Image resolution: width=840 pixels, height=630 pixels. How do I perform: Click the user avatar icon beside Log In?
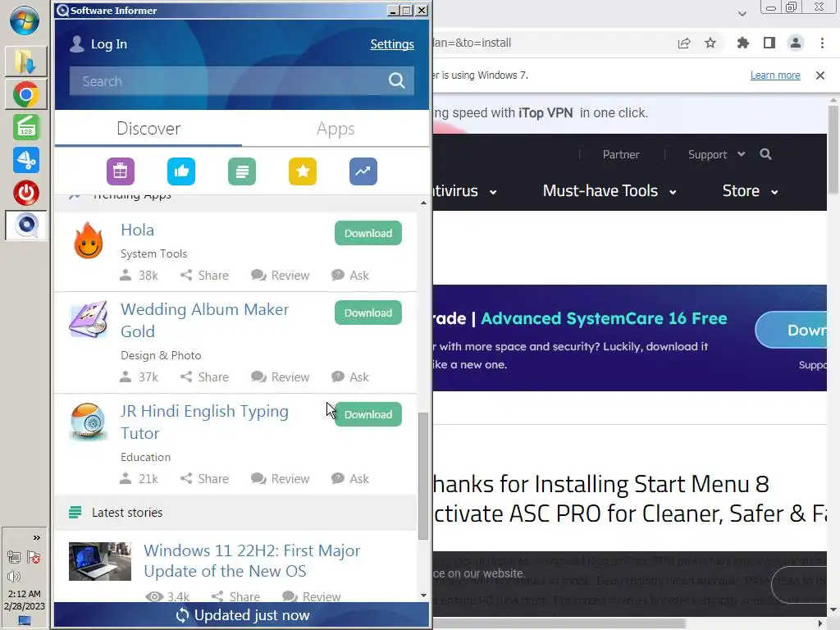(77, 44)
